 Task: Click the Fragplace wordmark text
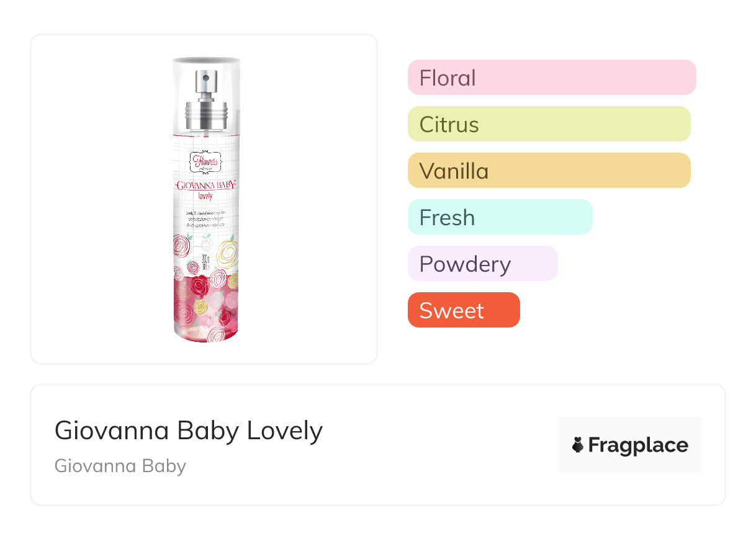coord(638,445)
